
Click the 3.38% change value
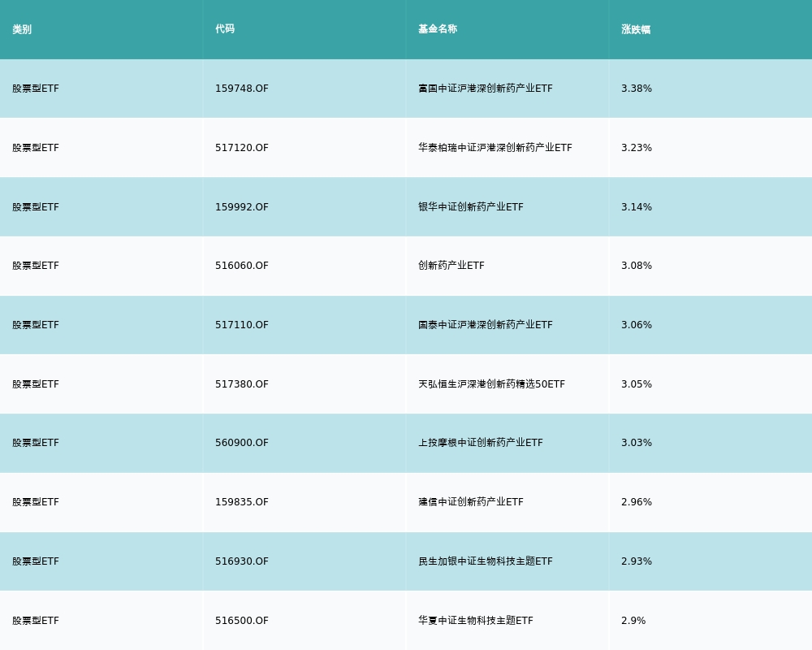637,89
